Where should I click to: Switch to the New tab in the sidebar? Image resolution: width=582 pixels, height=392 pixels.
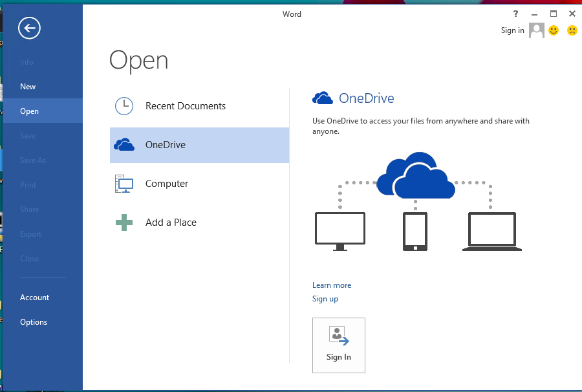[x=28, y=86]
